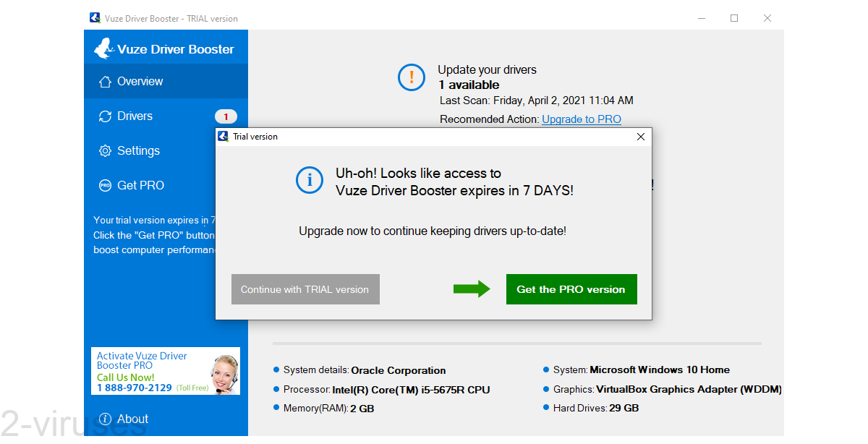Click the Vuze Driver Booster sidebar title

pos(176,49)
